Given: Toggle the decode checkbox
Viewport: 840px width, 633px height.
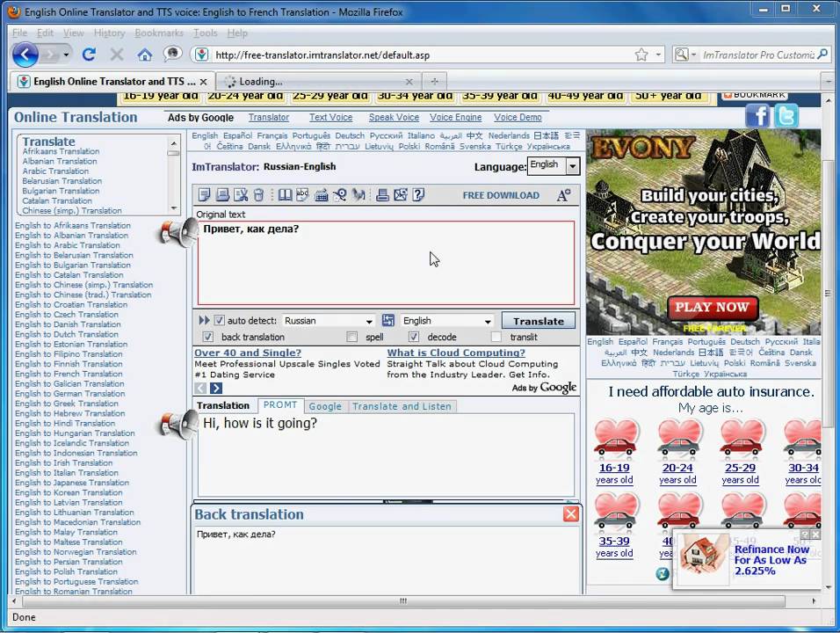Looking at the screenshot, I should (x=414, y=337).
